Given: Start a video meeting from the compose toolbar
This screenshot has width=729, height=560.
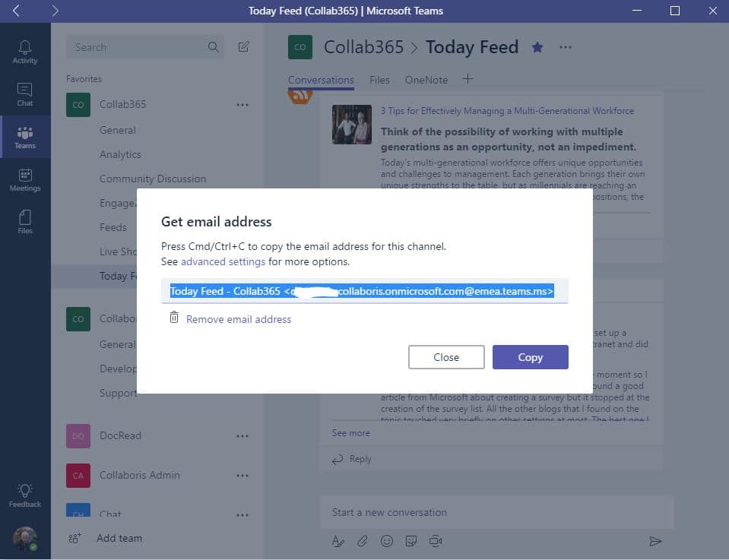Looking at the screenshot, I should click(436, 541).
